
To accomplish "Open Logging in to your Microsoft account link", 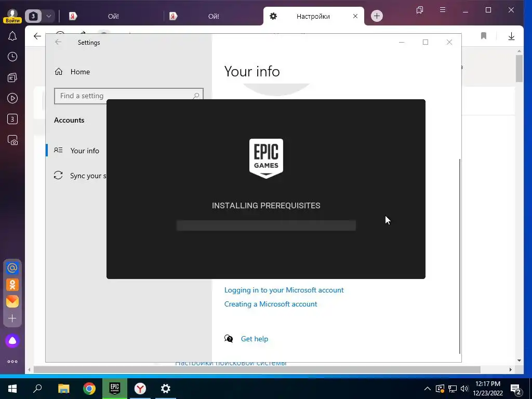I will pos(284,290).
